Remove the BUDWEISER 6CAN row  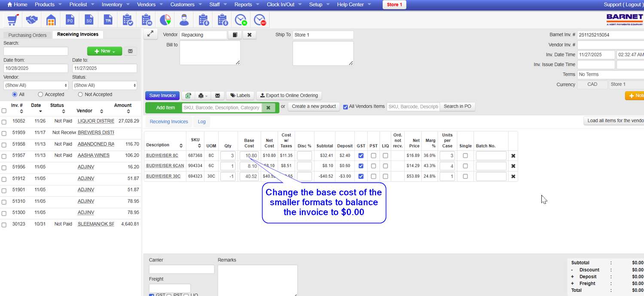(x=513, y=166)
